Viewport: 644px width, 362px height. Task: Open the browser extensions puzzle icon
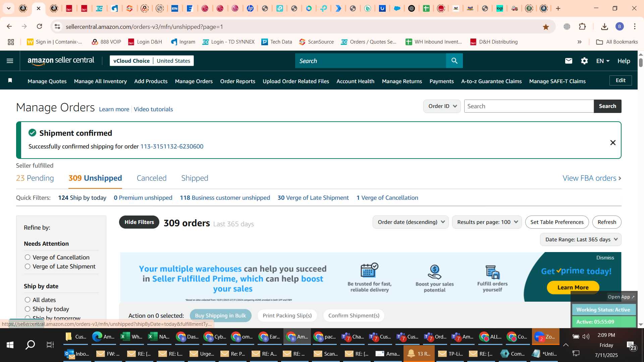coord(583,26)
